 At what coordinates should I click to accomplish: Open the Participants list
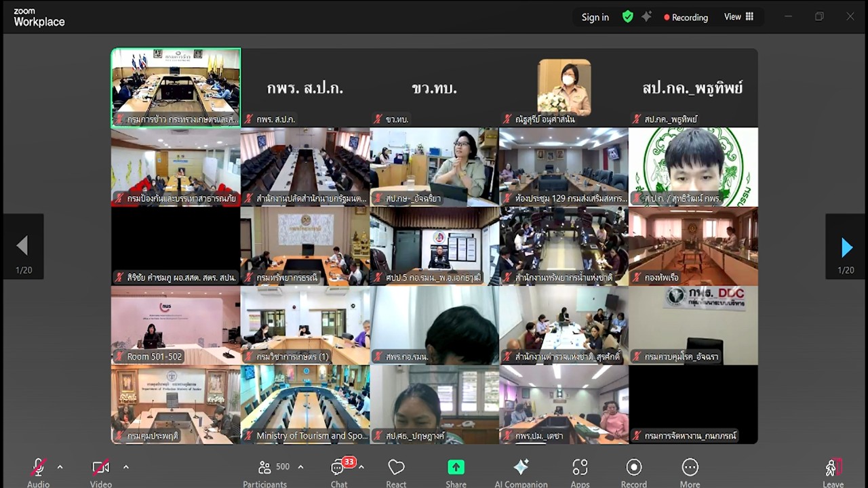pyautogui.click(x=265, y=468)
